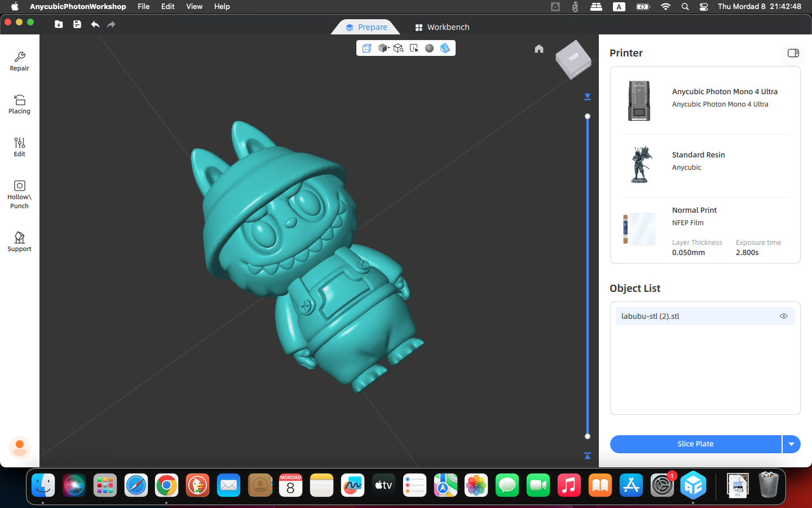Undo the last action
812x508 pixels.
95,24
